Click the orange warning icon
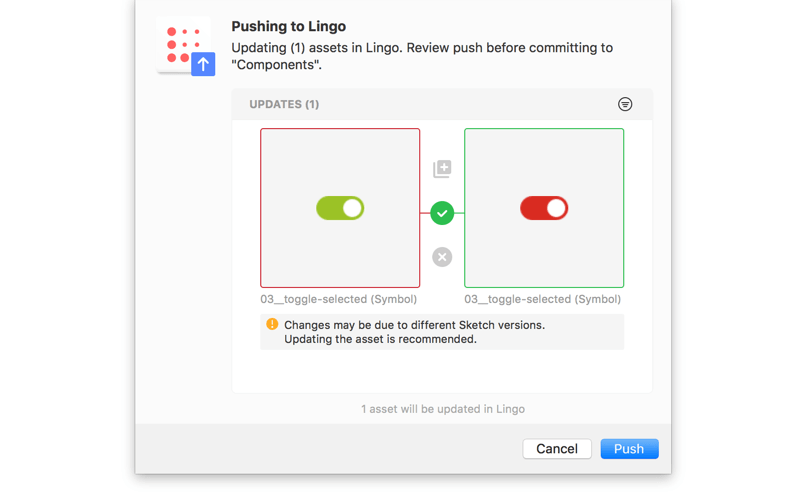 click(x=272, y=325)
